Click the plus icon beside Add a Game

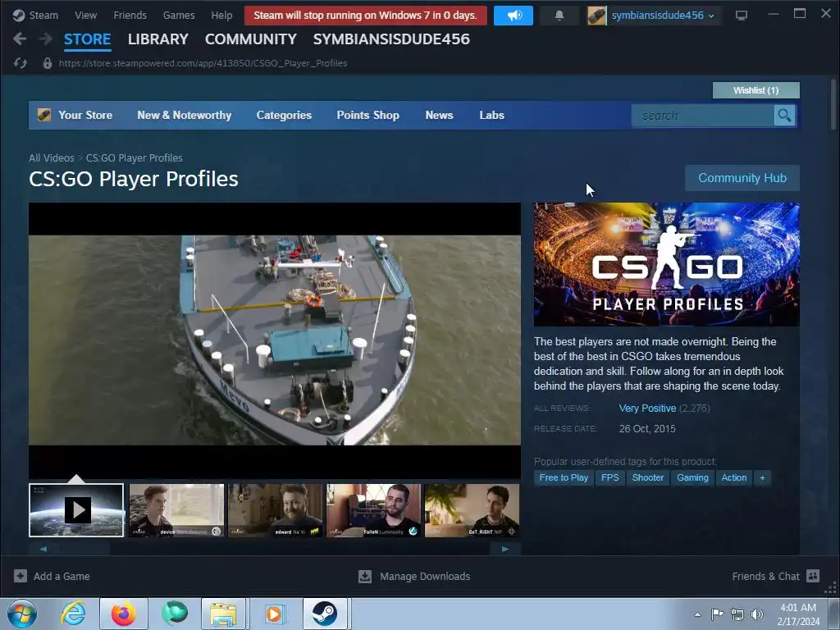point(21,576)
